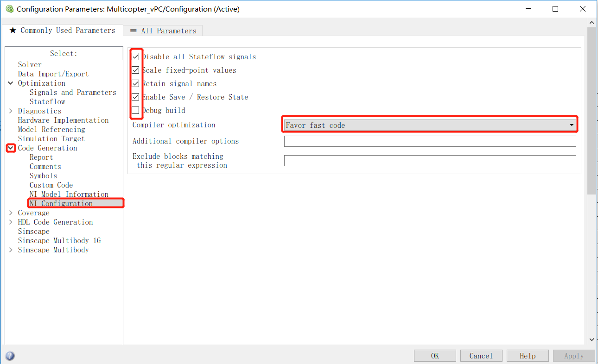
Task: Select the Commonly Used Parameters tab
Action: 62,30
